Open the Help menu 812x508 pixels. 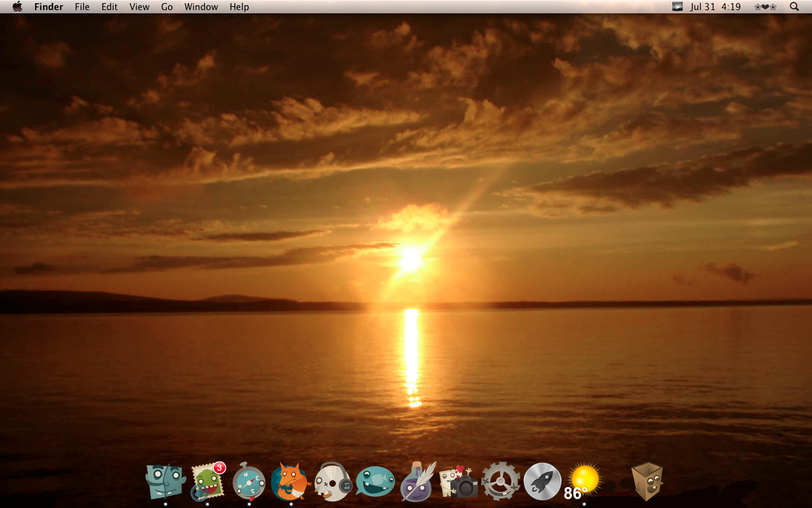pyautogui.click(x=239, y=6)
